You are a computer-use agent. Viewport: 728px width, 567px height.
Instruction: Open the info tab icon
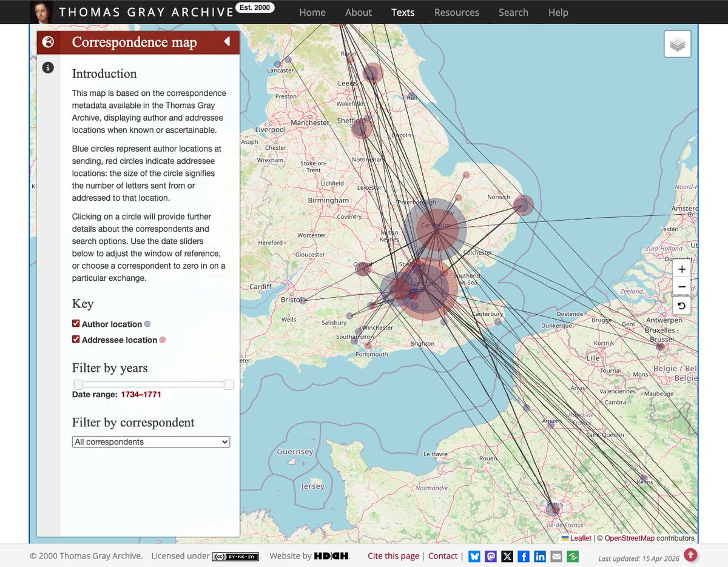pos(49,68)
